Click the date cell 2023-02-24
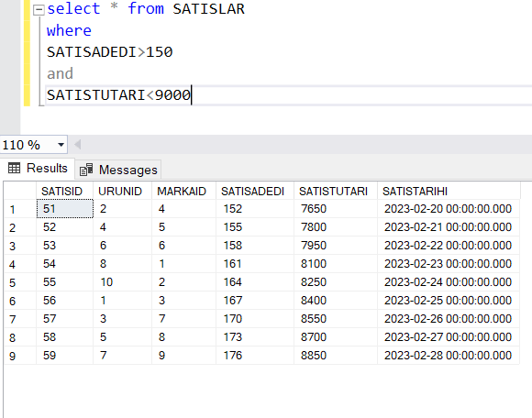This screenshot has width=532, height=418. (x=449, y=282)
